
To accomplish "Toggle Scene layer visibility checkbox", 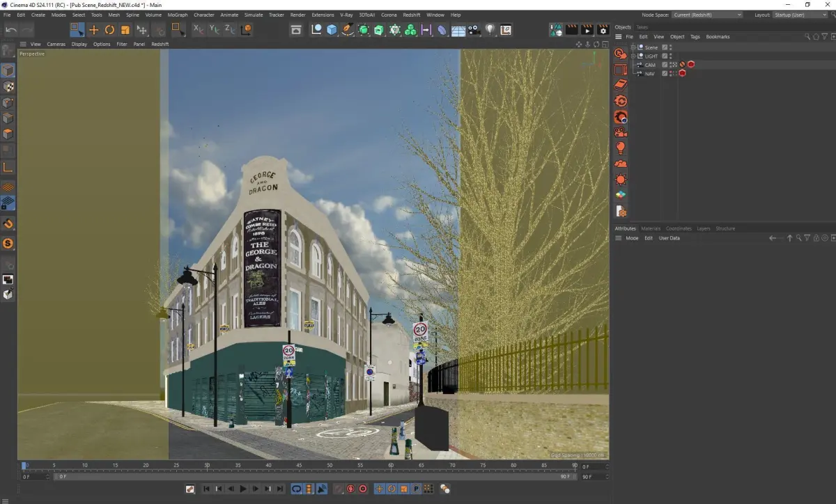I will point(665,47).
